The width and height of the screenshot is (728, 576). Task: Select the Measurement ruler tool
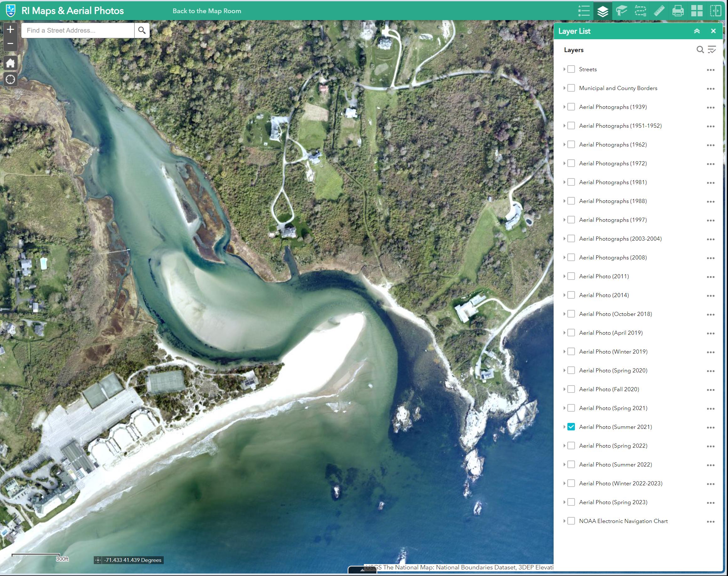[x=659, y=11]
